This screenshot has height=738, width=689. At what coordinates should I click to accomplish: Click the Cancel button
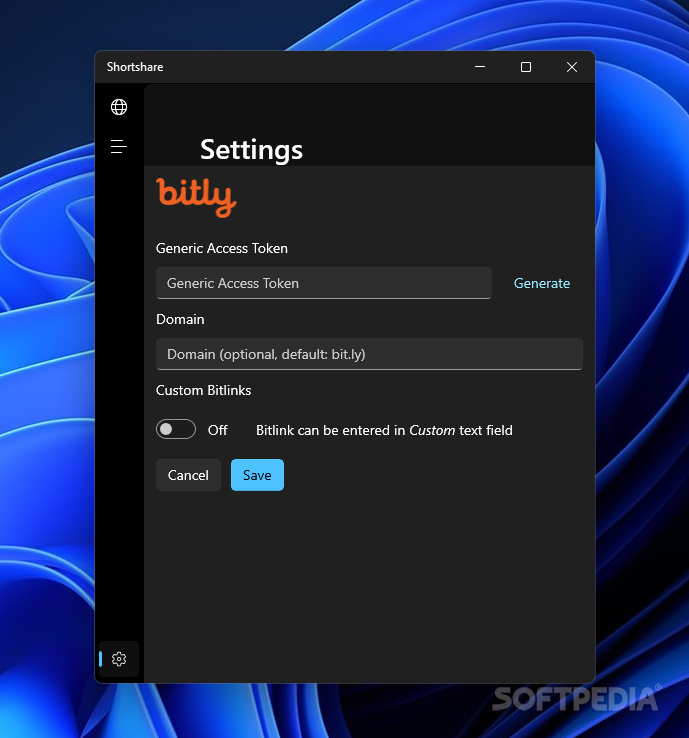[188, 475]
